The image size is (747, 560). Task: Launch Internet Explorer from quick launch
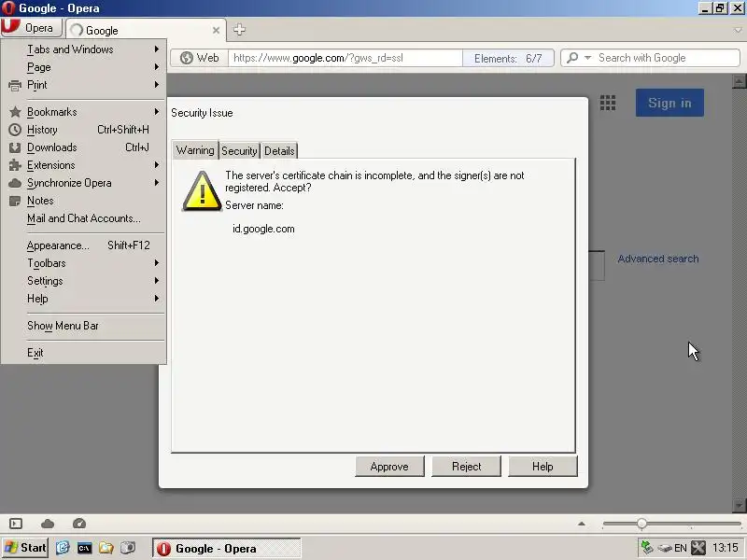63,548
